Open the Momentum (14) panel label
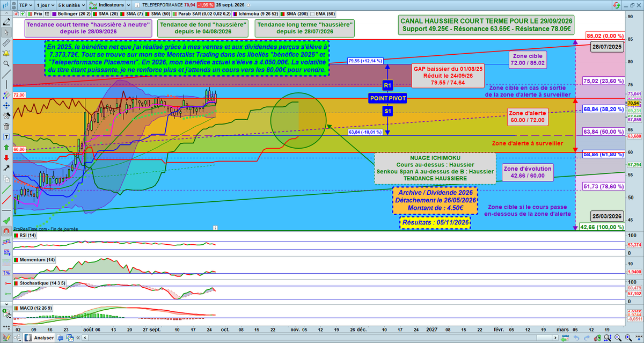Image resolution: width=644 pixels, height=343 pixels. click(34, 259)
